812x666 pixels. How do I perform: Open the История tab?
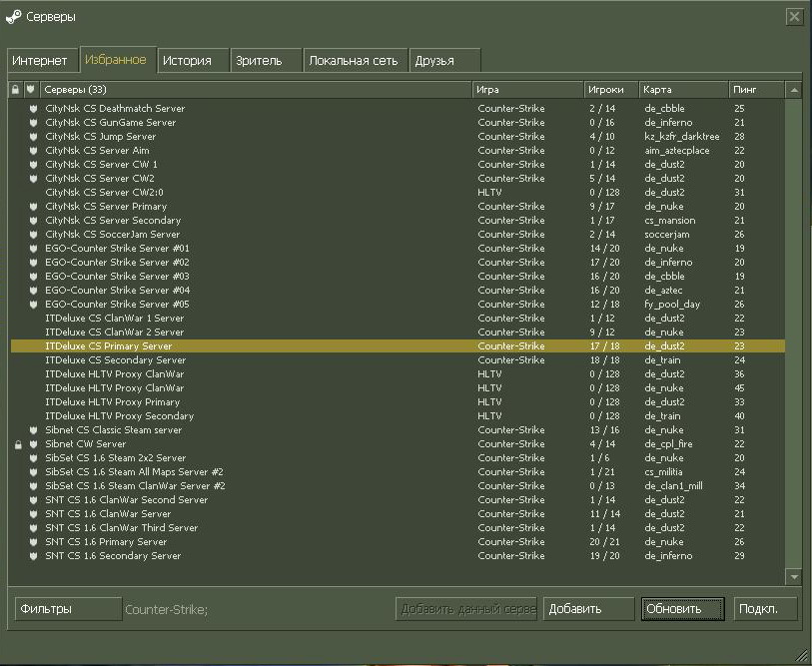(x=193, y=61)
